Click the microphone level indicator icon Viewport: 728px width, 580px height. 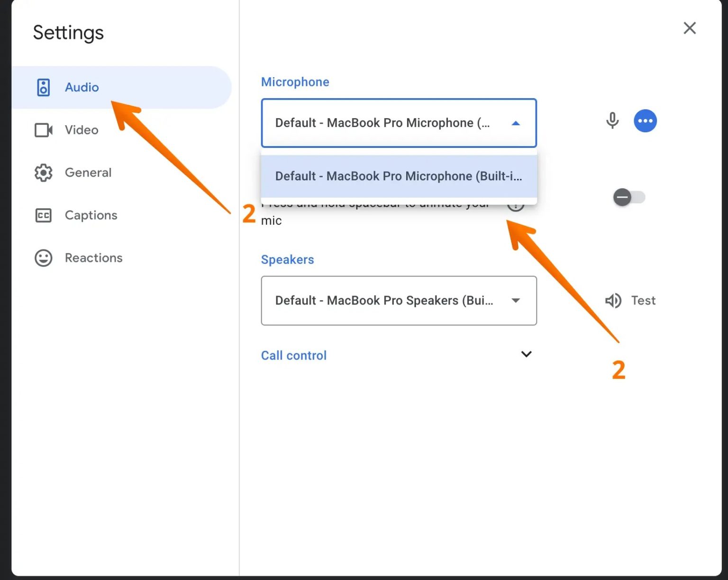[x=612, y=121]
